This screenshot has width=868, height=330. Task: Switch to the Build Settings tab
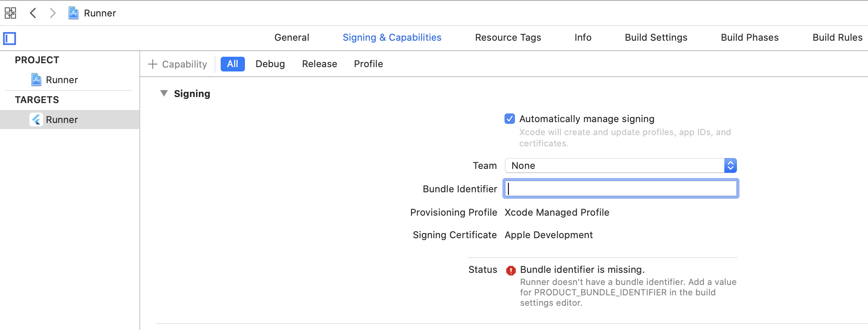click(656, 38)
